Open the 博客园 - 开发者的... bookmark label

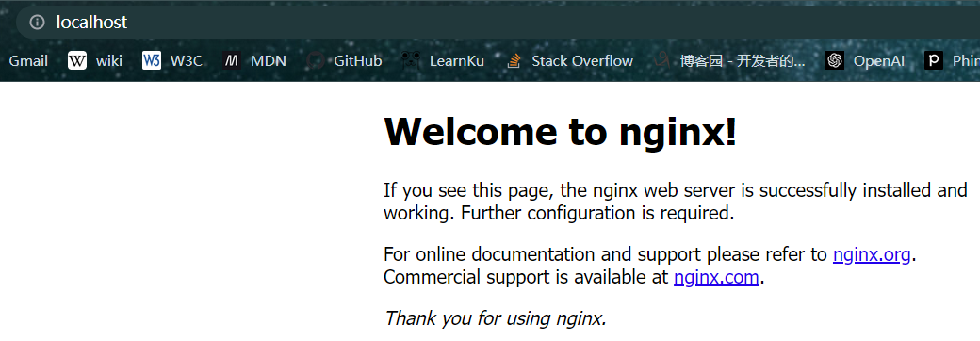pos(743,60)
